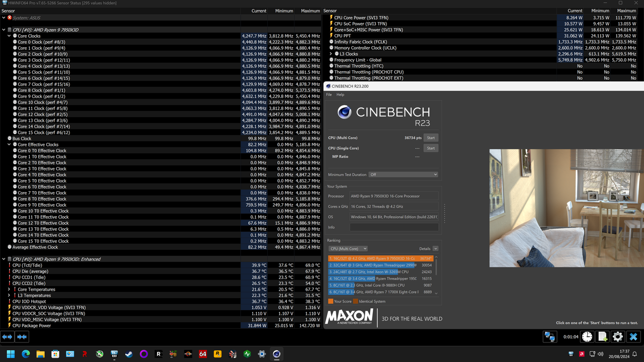Click the Info text field in Cinebench
The height and width of the screenshot is (362, 644).
point(394,227)
